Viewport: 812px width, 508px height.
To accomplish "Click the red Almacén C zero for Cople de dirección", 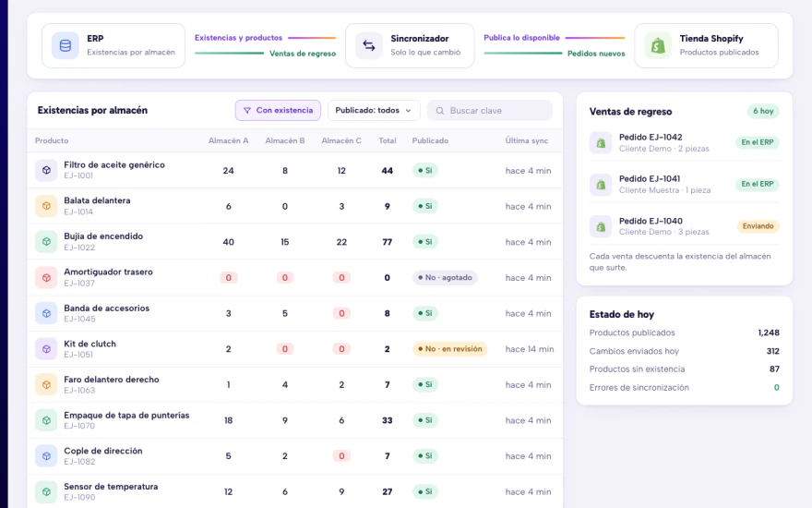I will point(341,456).
